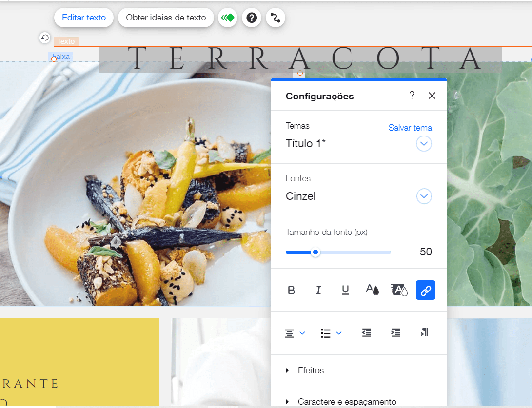Open the Fontes dropdown showing Cinzel
The height and width of the screenshot is (408, 532).
[424, 196]
